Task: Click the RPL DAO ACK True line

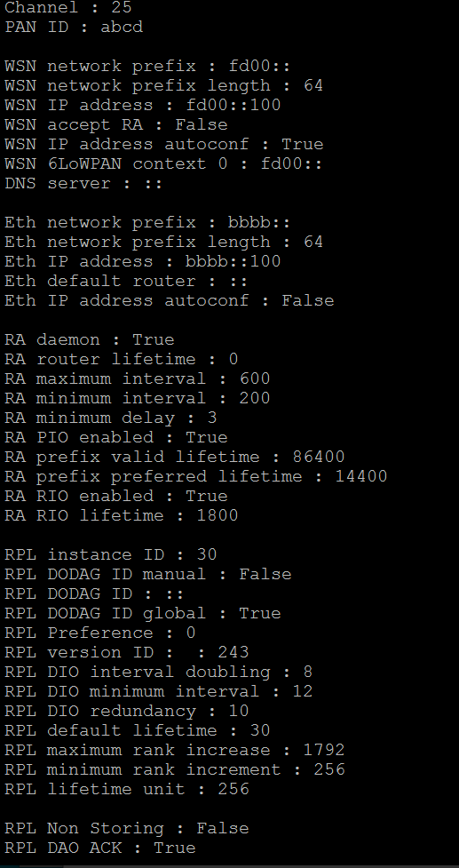Action: click(100, 848)
